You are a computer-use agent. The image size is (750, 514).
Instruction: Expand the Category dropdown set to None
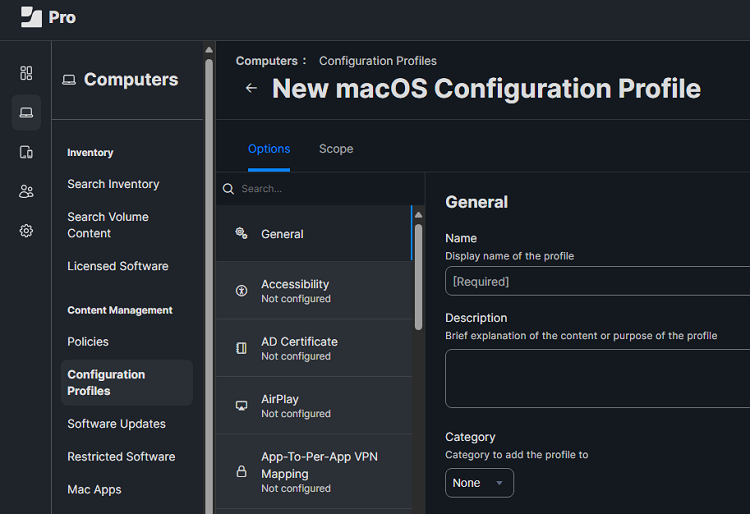[479, 483]
